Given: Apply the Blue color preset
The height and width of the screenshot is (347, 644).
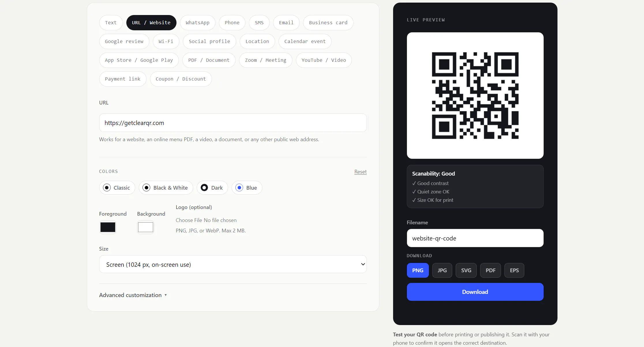Looking at the screenshot, I should [x=247, y=188].
